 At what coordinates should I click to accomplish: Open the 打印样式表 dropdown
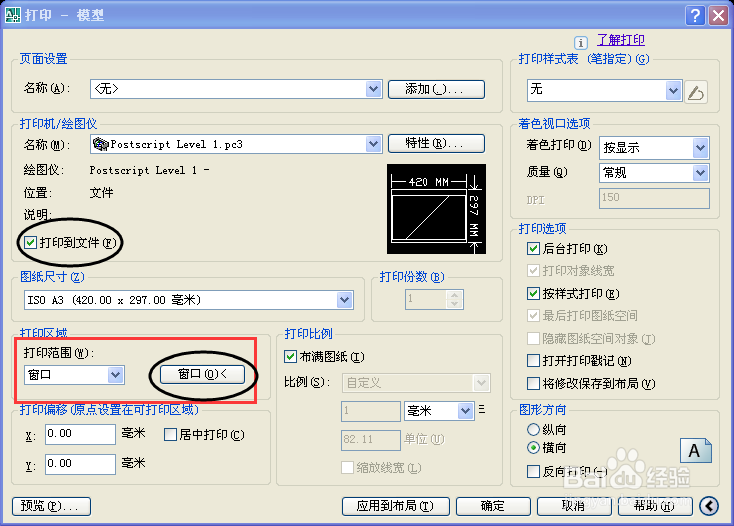coord(673,90)
